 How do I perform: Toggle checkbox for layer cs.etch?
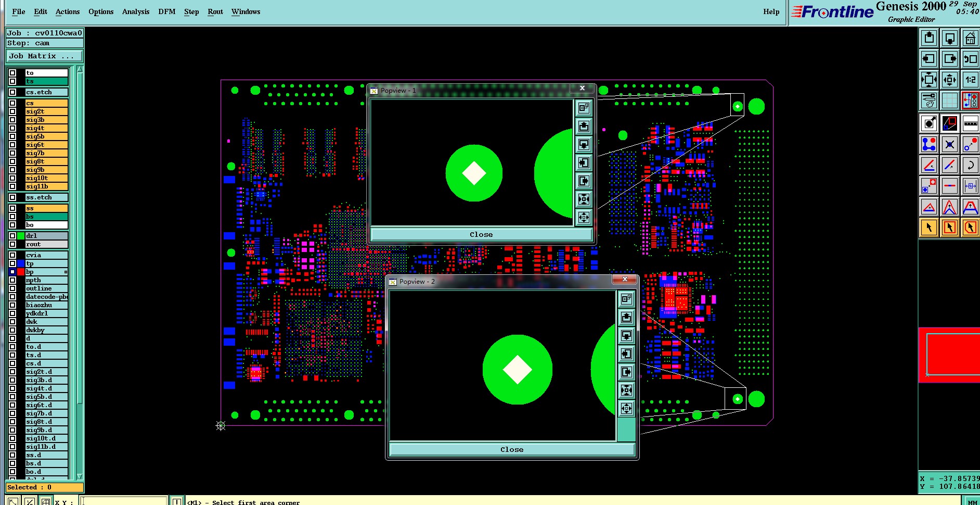pos(12,92)
